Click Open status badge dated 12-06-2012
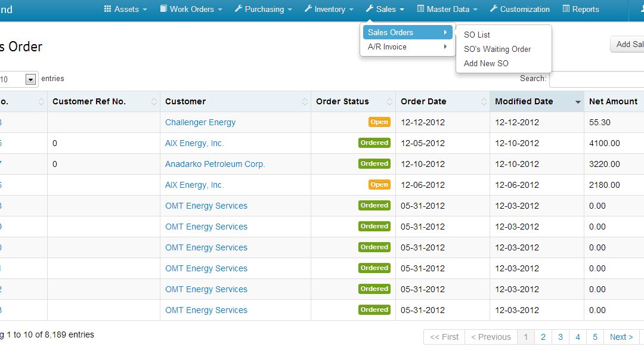The width and height of the screenshot is (644, 350). 379,184
